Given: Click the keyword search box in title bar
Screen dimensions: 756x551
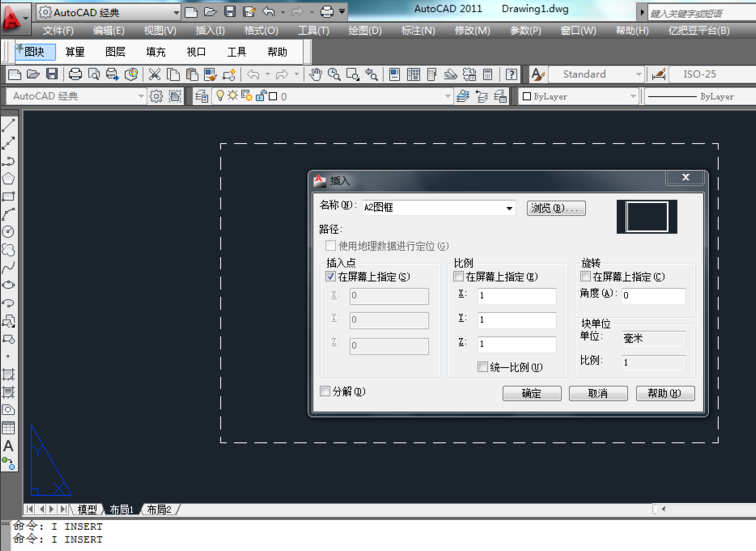Looking at the screenshot, I should 702,13.
